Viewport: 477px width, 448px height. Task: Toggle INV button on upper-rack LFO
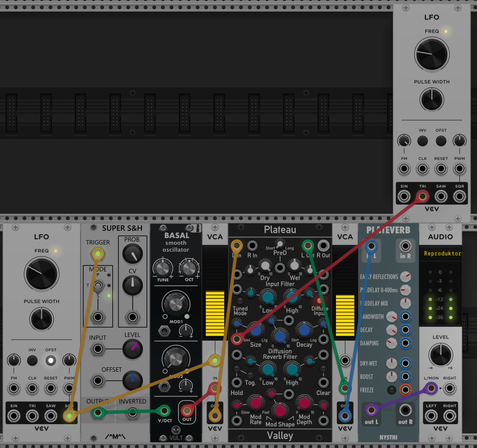pyautogui.click(x=423, y=141)
